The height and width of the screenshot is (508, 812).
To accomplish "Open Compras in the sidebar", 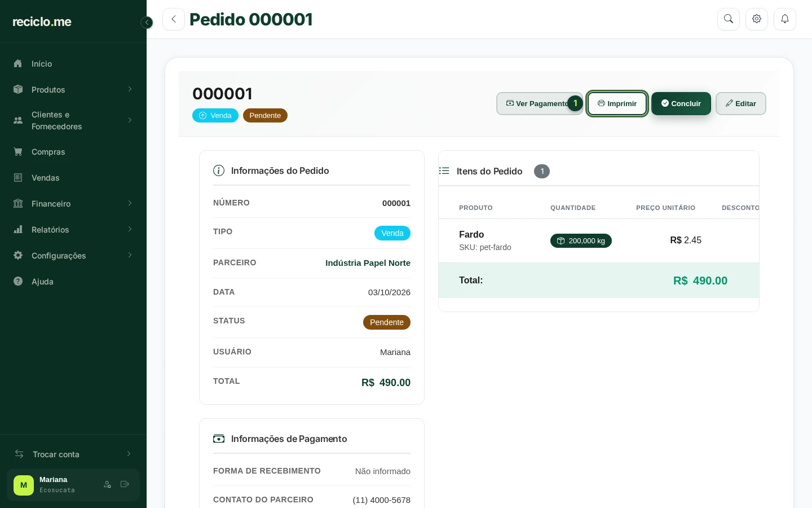I will point(73,152).
